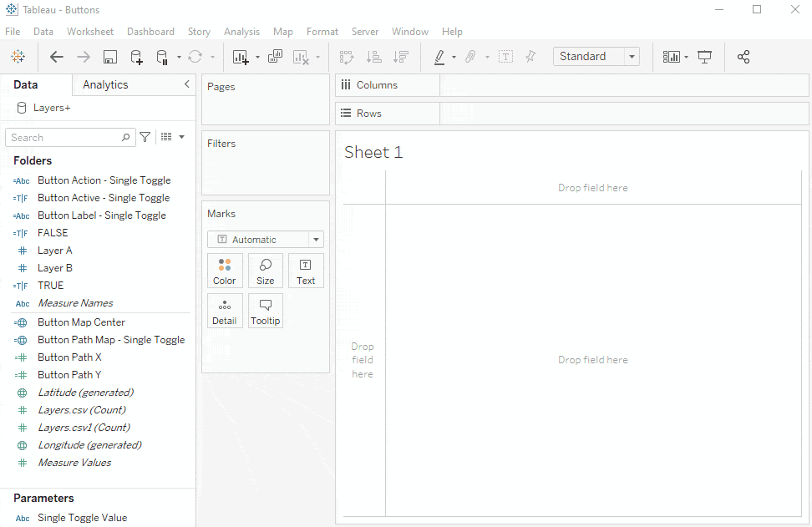Open the Show/Hide Cards dropdown arrow

pyautogui.click(x=685, y=57)
